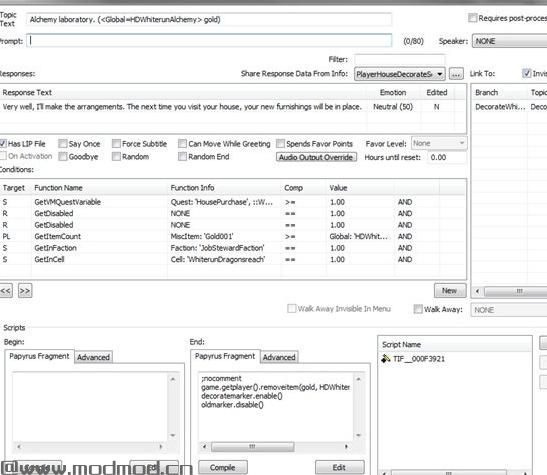Click the End script Edit button
Screen dimensions: 547x475
339,467
